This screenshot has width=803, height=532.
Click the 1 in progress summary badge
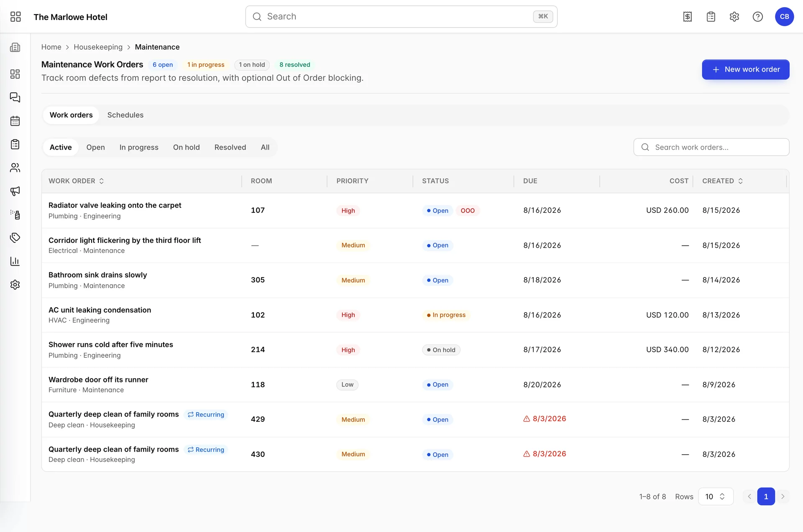[206, 65]
